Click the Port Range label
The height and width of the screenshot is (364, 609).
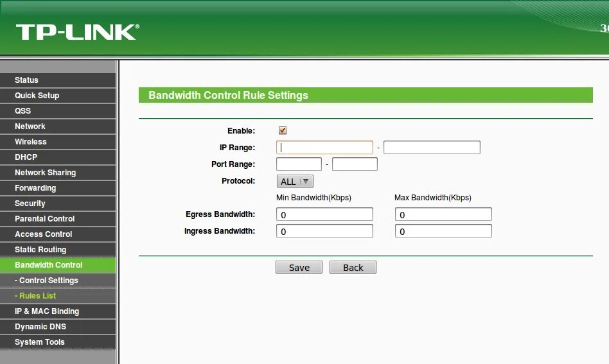pos(233,164)
